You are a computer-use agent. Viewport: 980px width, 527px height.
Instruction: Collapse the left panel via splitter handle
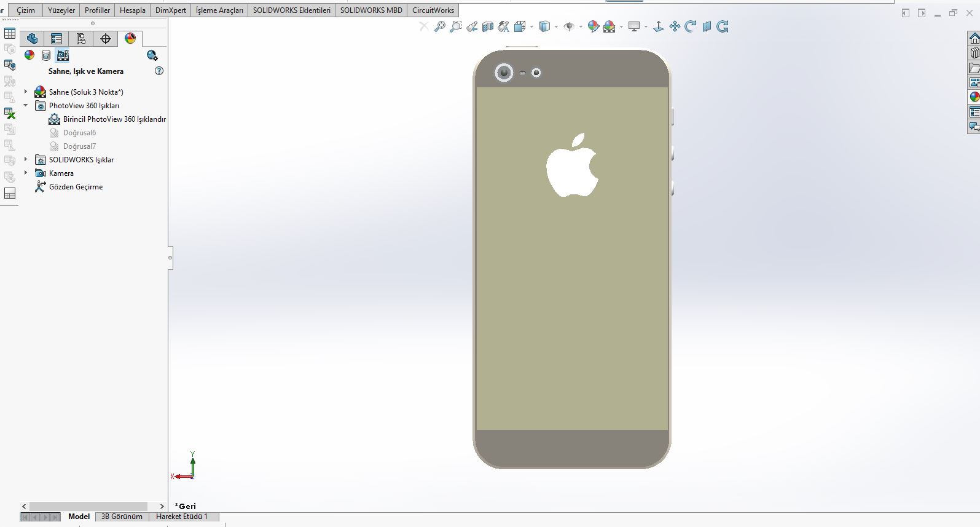pyautogui.click(x=170, y=257)
